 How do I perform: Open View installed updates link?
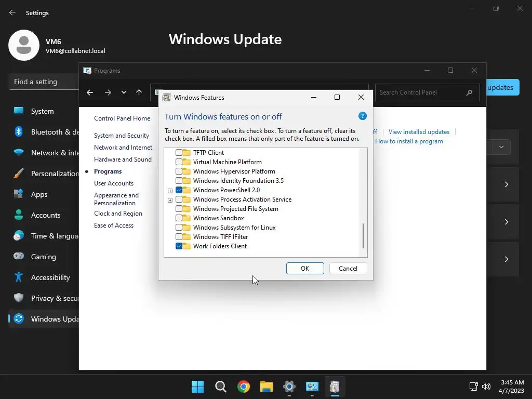coord(419,131)
